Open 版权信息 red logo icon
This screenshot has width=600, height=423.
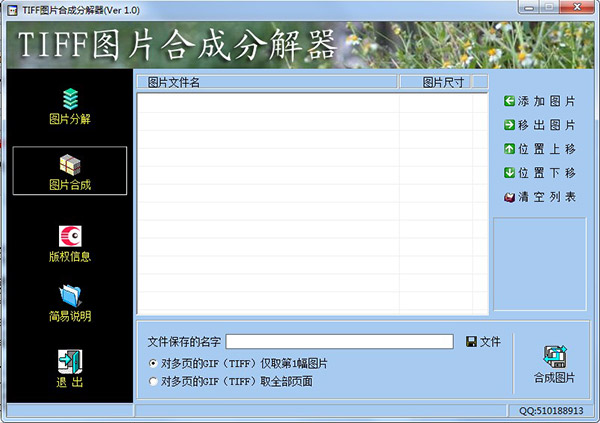[x=70, y=236]
